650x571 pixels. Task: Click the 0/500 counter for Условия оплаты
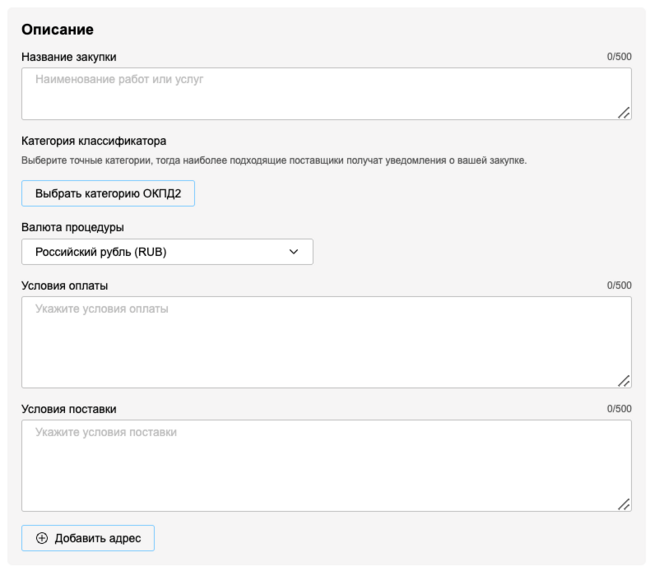pos(619,286)
